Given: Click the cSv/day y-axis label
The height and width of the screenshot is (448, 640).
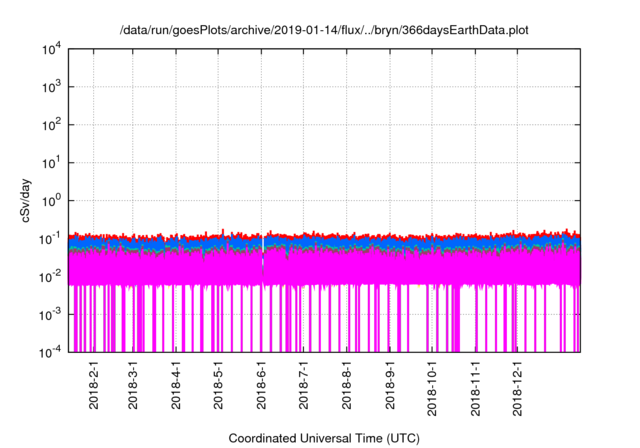Looking at the screenshot, I should click(26, 200).
